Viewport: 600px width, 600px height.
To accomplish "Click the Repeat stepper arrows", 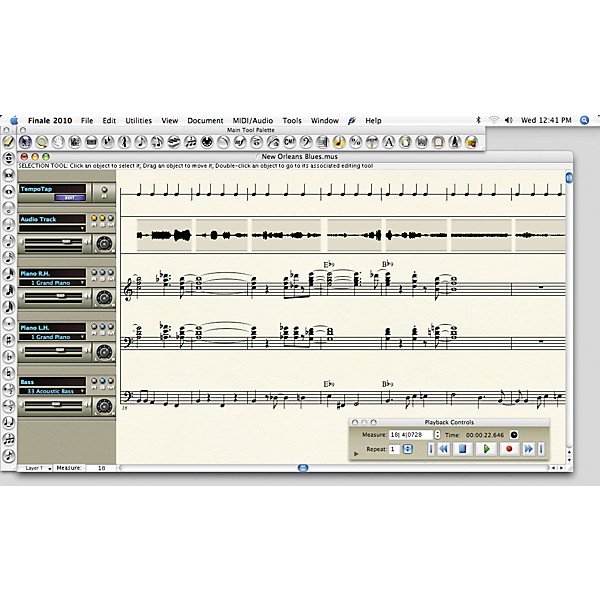I will click(x=408, y=449).
